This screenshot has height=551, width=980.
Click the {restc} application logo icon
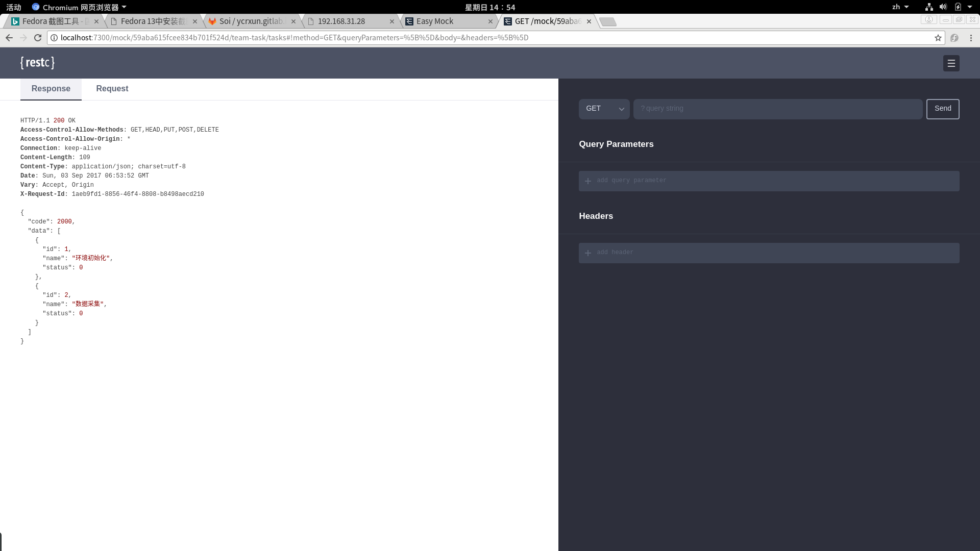(38, 63)
